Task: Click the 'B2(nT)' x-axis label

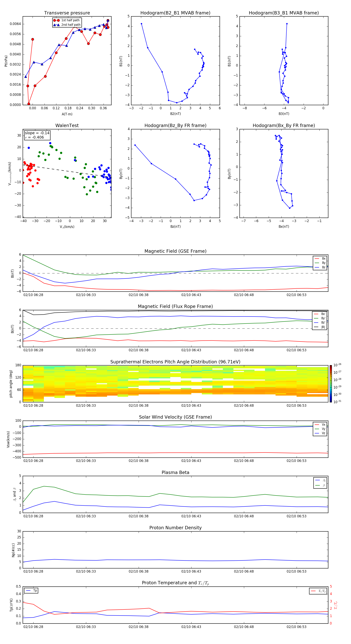Action: [175, 114]
